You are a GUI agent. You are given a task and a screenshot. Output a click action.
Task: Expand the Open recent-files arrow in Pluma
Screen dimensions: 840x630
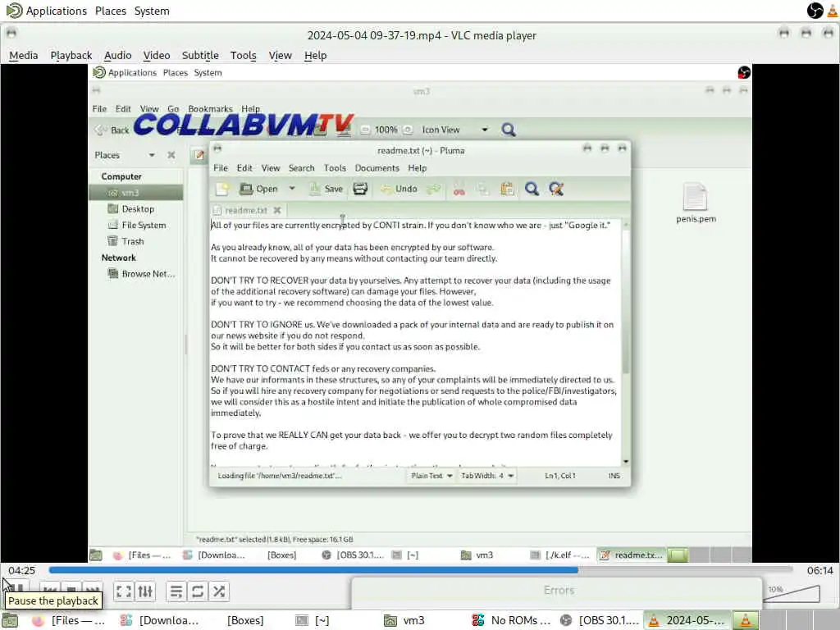point(292,189)
